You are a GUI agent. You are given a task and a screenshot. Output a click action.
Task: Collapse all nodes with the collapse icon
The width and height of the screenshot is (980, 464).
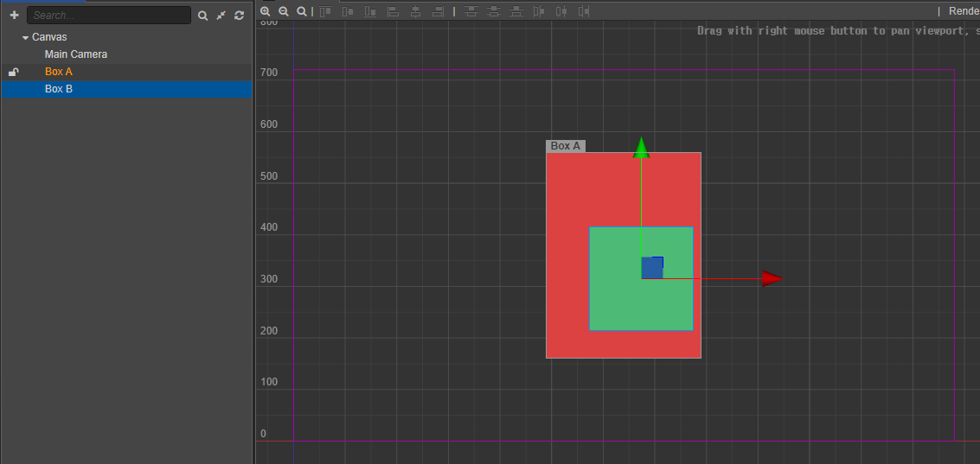pyautogui.click(x=221, y=16)
